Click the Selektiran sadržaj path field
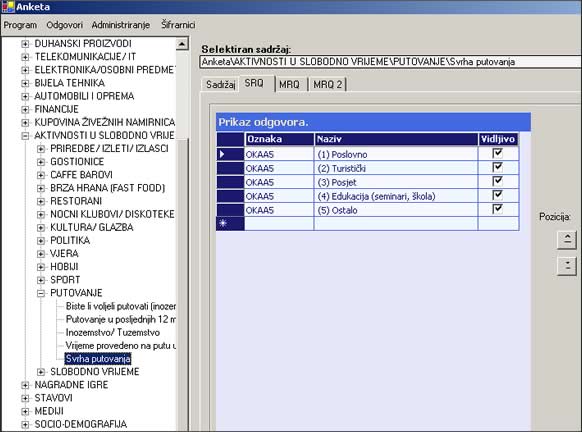The width and height of the screenshot is (582, 432). point(390,62)
